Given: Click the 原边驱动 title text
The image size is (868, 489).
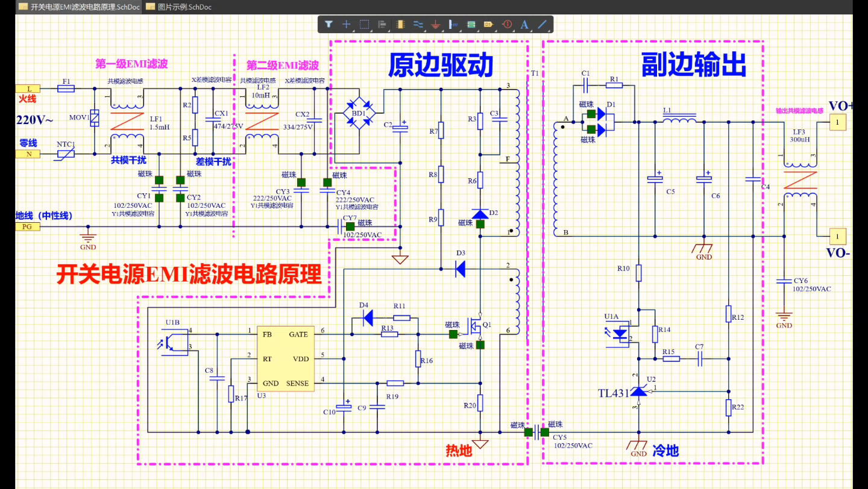Looking at the screenshot, I should tap(440, 65).
